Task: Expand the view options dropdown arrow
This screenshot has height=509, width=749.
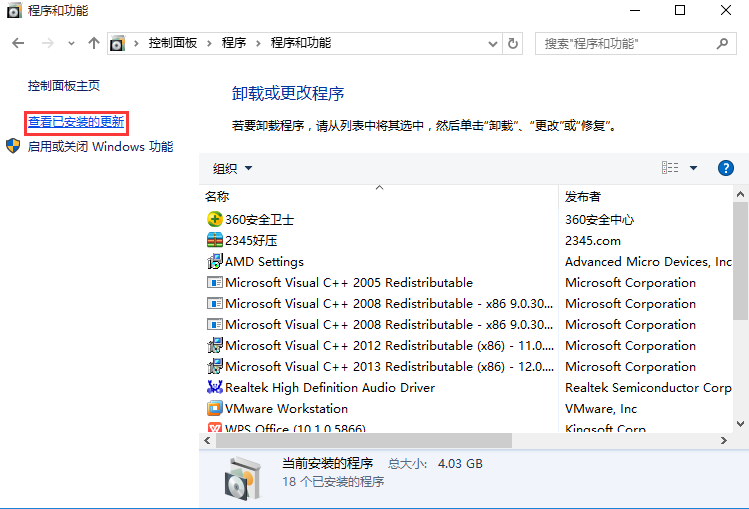Action: tap(693, 168)
